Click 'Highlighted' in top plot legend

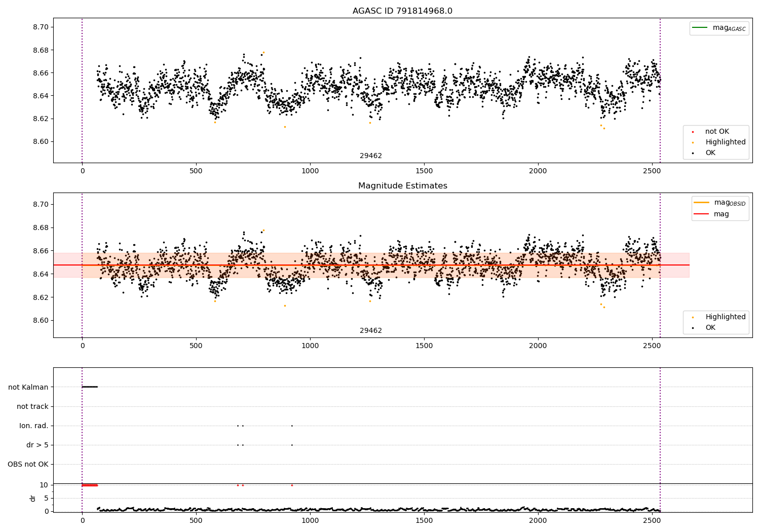tap(725, 142)
